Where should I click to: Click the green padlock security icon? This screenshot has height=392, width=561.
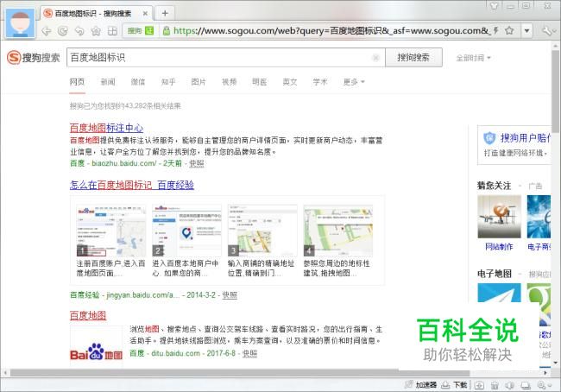166,31
